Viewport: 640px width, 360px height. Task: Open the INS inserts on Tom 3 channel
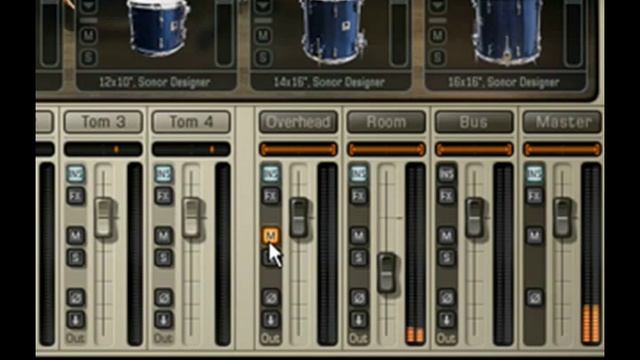(76, 174)
